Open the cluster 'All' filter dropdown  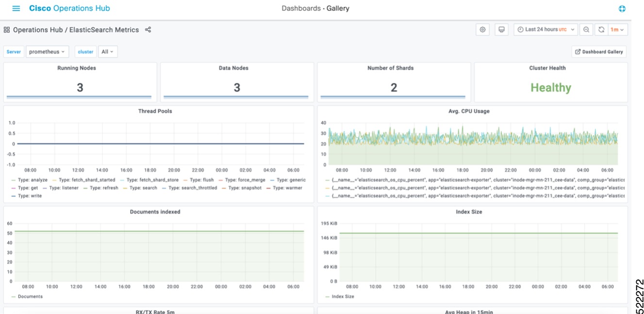click(x=108, y=51)
